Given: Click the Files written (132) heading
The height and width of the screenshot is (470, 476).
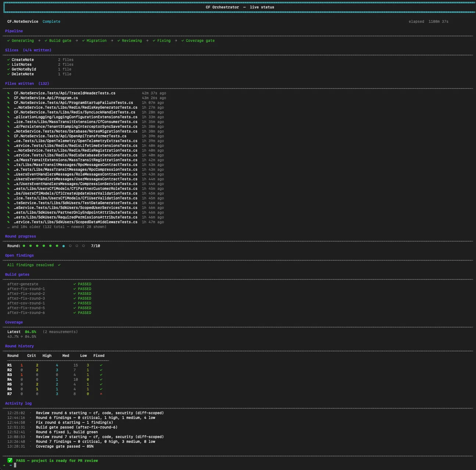Looking at the screenshot, I should point(27,84).
